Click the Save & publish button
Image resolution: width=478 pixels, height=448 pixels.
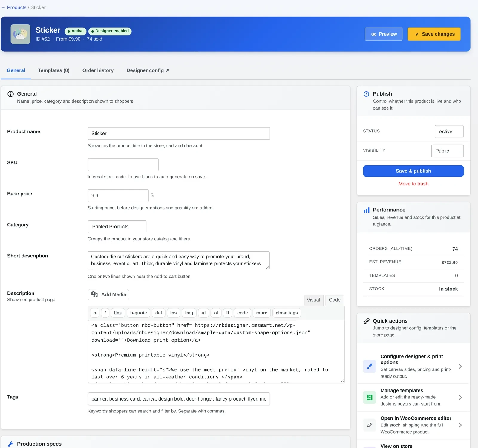[x=413, y=171]
